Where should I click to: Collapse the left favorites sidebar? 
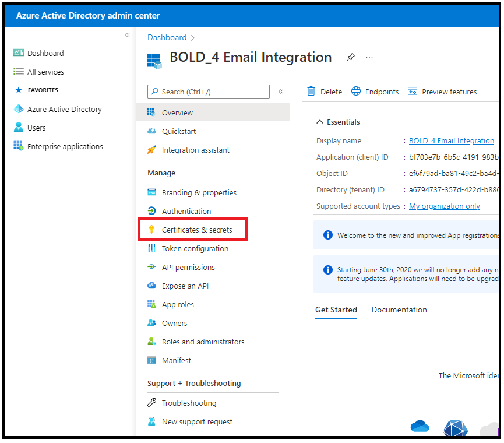tap(127, 35)
